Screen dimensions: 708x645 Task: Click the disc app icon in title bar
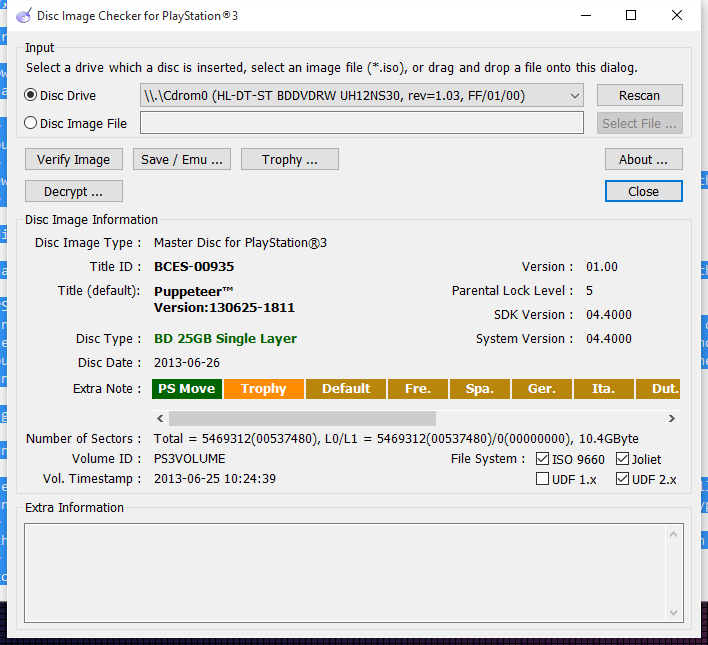point(23,15)
